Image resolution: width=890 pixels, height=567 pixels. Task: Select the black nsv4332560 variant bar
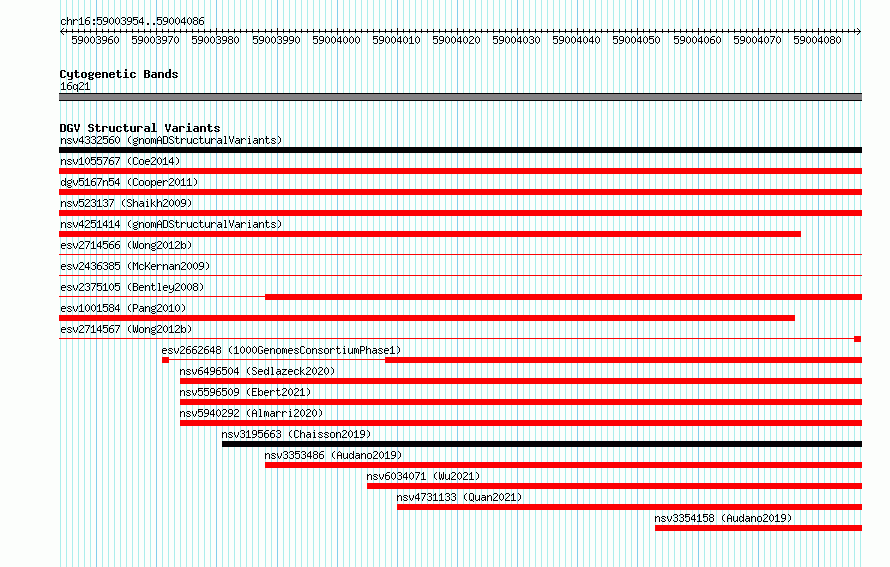click(460, 150)
